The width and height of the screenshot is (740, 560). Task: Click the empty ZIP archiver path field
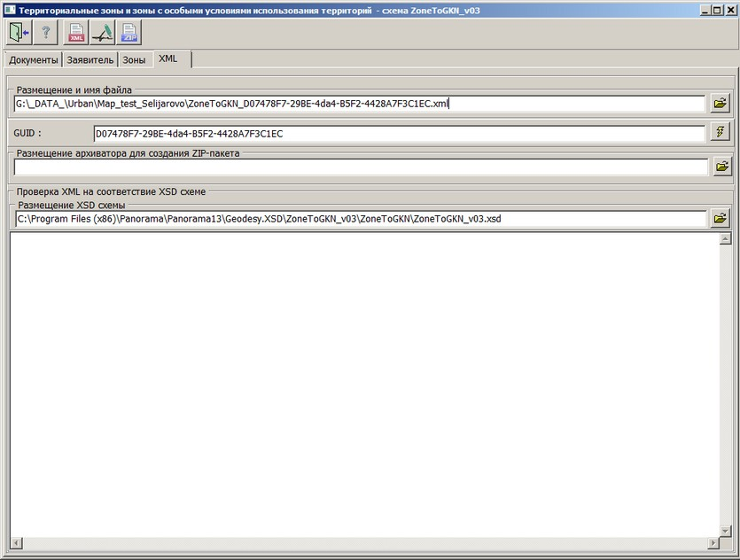pos(359,166)
